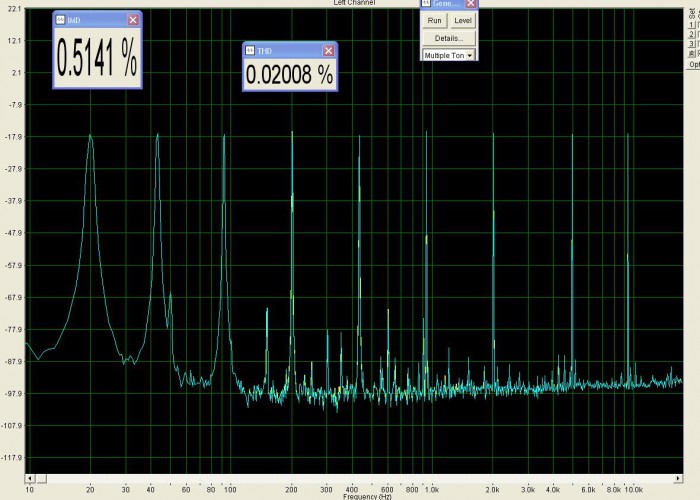Click the 200 Hz peak on the spectrum
The image size is (700, 500).
(x=292, y=133)
